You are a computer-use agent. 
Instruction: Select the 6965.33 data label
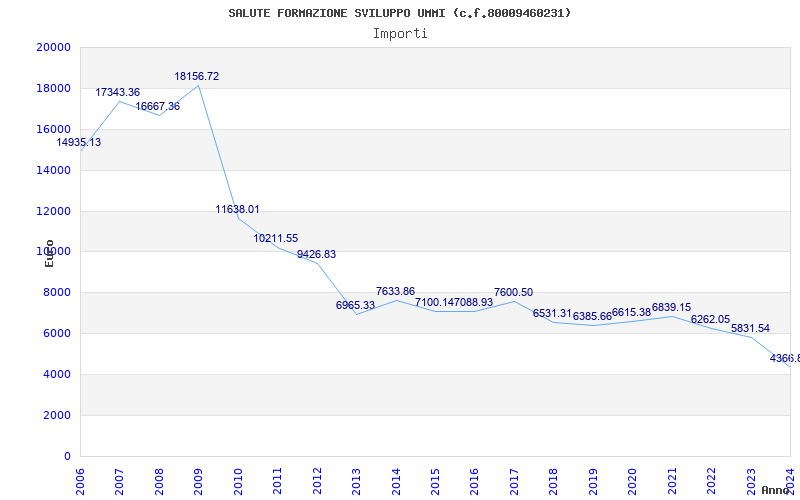[x=356, y=305]
